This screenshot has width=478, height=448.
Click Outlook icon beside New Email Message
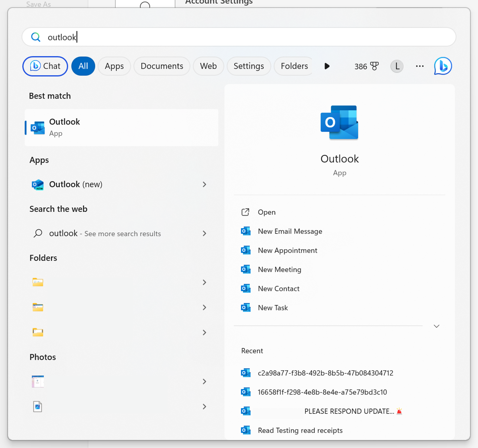point(246,231)
